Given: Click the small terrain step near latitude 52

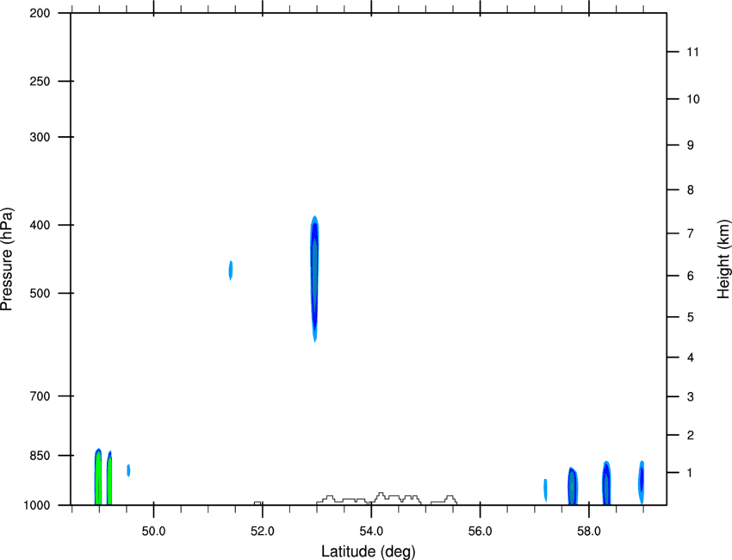Looking at the screenshot, I should tap(257, 503).
